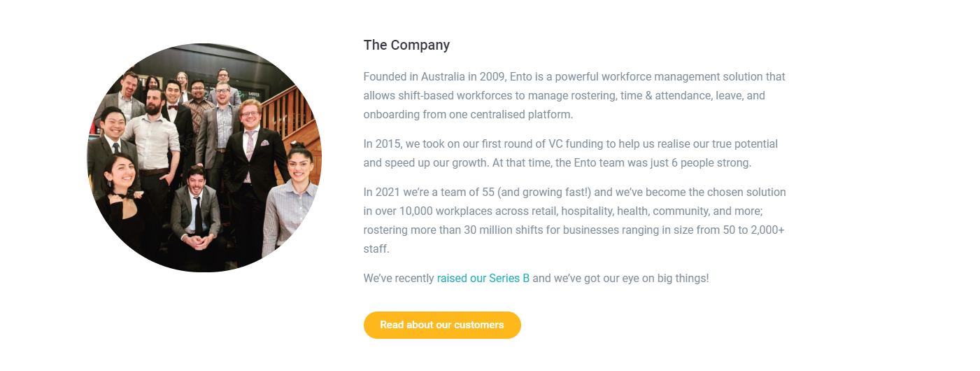Click the circular team photo

click(x=204, y=157)
